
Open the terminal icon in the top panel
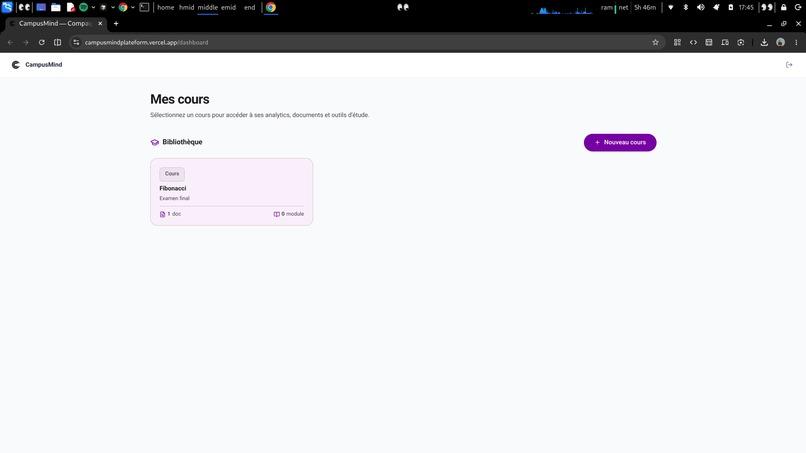point(144,8)
